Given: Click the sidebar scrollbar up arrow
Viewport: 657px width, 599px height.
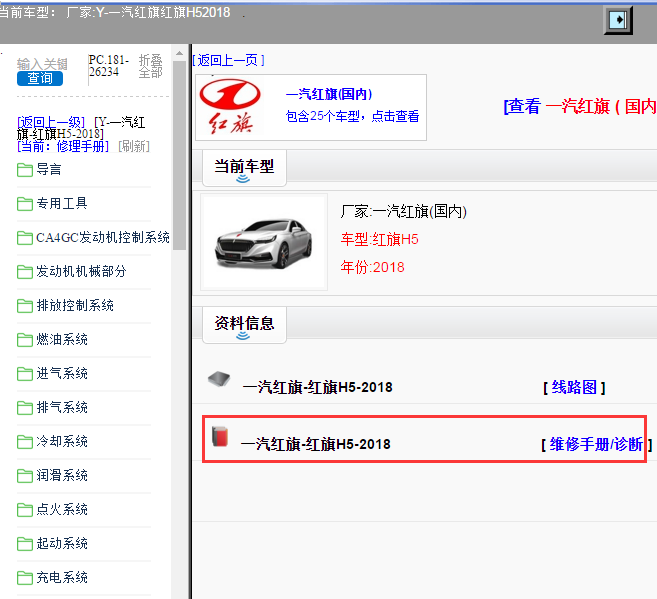Looking at the screenshot, I should pyautogui.click(x=179, y=53).
